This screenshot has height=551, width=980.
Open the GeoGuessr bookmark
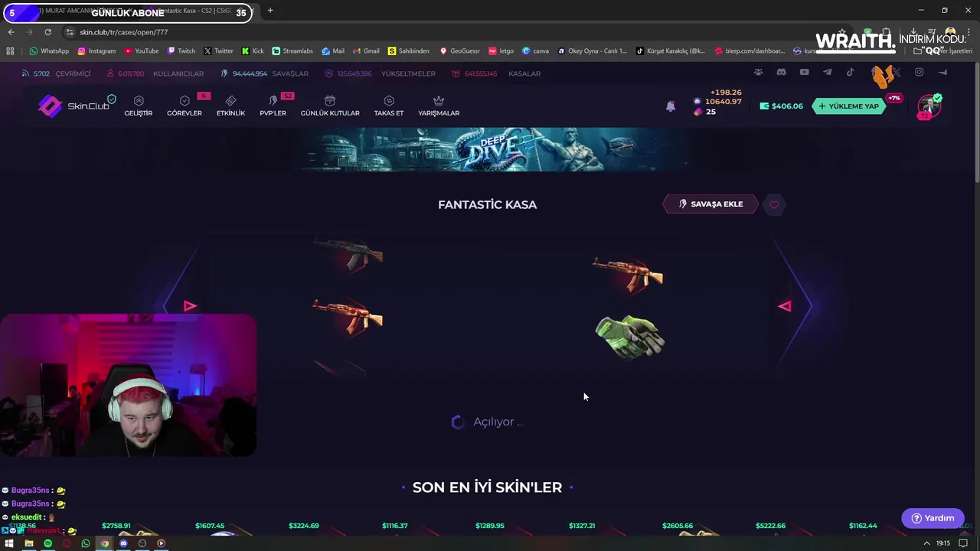tap(459, 51)
